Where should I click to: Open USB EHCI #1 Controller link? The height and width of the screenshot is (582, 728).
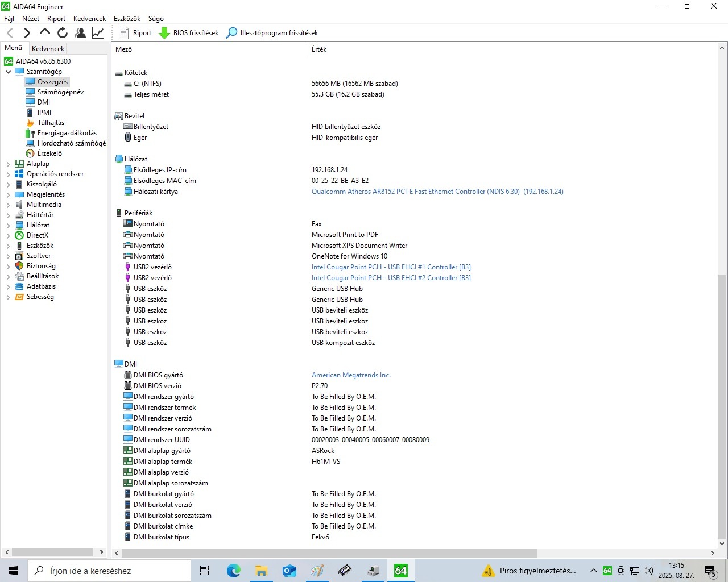coord(391,267)
